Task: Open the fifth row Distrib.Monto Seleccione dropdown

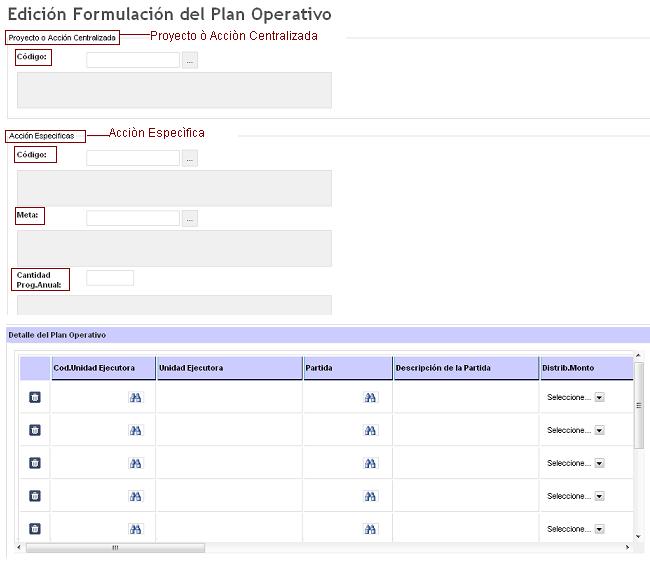Action: pos(599,529)
